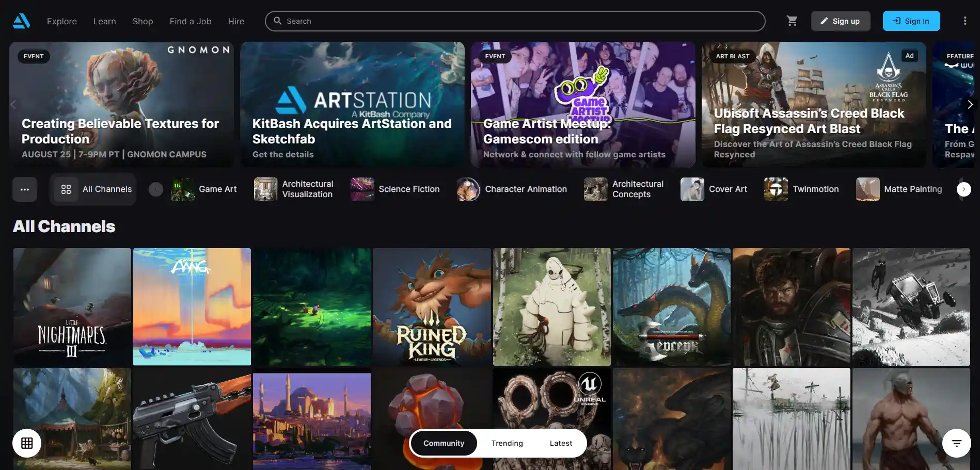Viewport: 980px width, 470px height.
Task: Open the vertical three-dot menu
Action: [965, 21]
